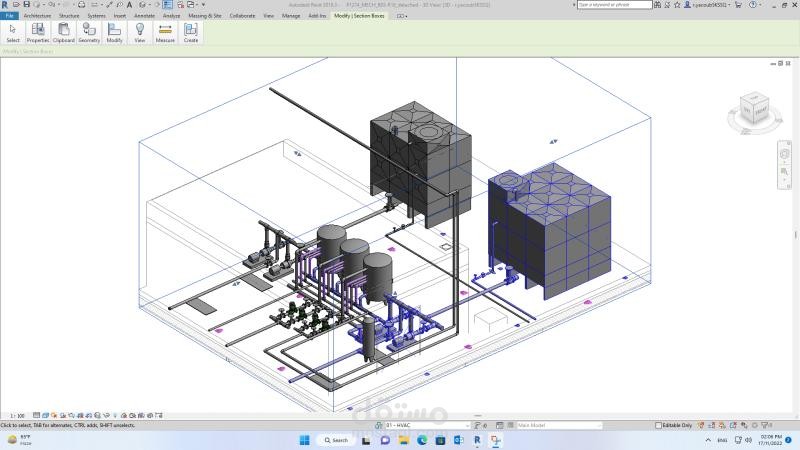
Task: Switch to the Collaborate tab
Action: point(242,16)
